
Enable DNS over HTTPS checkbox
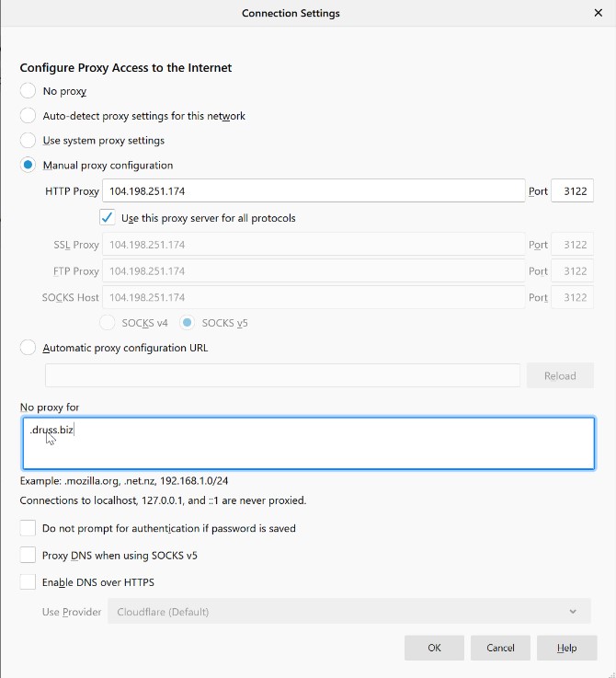pos(28,582)
